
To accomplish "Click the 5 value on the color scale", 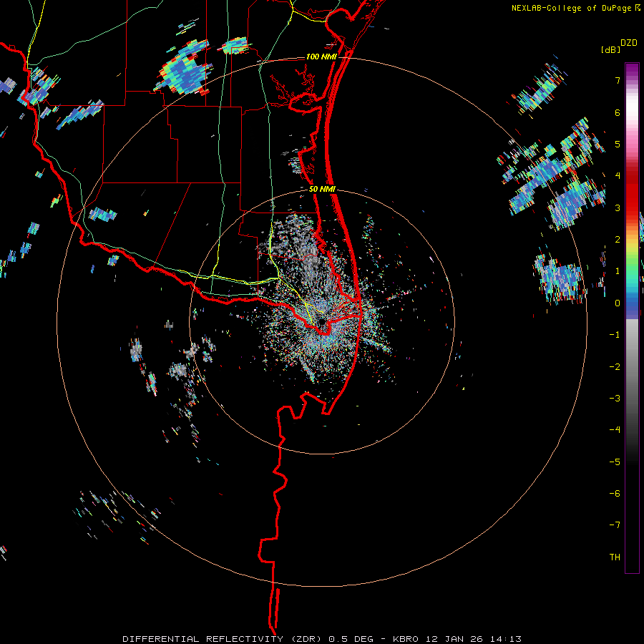I will click(x=618, y=144).
